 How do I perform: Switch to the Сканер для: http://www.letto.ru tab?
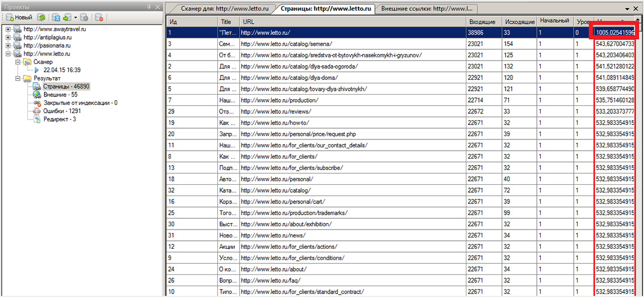227,9
